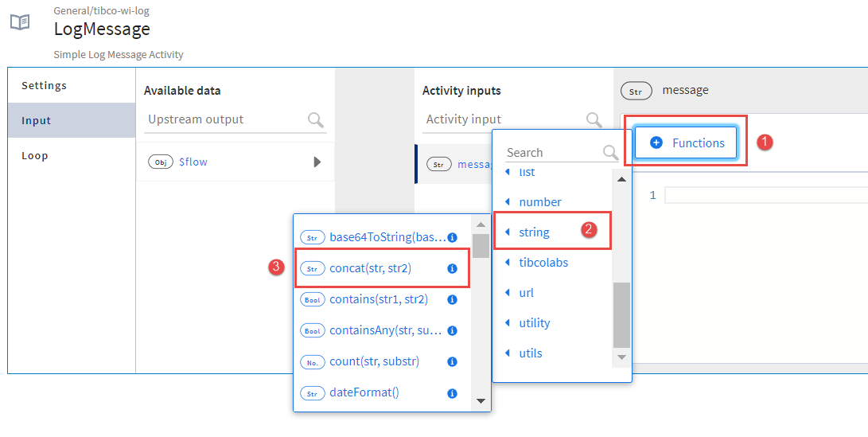
Task: Click the function category Search field
Action: [x=551, y=152]
